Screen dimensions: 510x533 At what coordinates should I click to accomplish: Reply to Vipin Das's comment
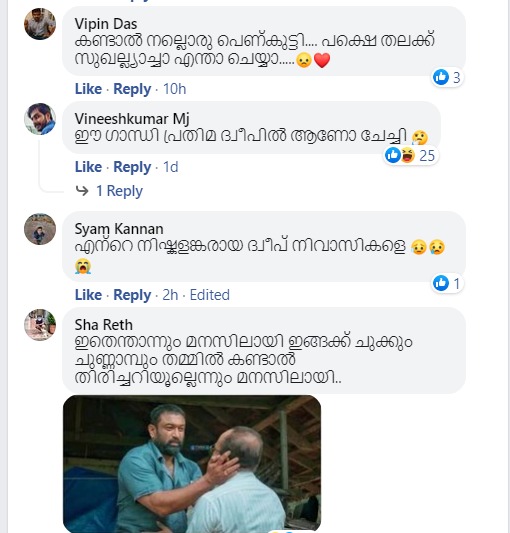coord(132,89)
